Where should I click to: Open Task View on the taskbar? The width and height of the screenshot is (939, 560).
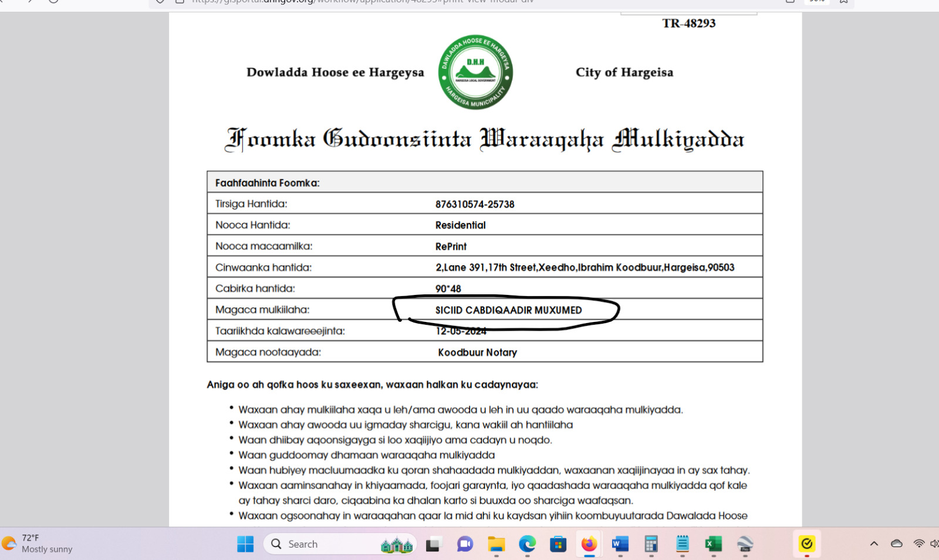433,544
